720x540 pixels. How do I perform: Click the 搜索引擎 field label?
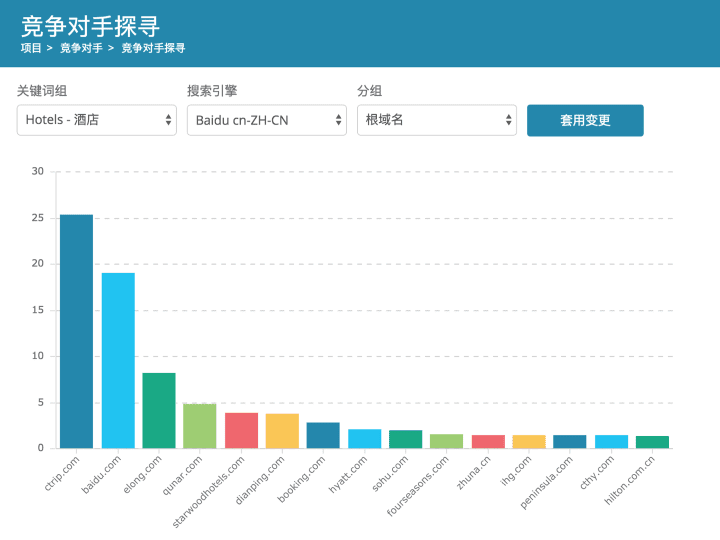pyautogui.click(x=212, y=91)
